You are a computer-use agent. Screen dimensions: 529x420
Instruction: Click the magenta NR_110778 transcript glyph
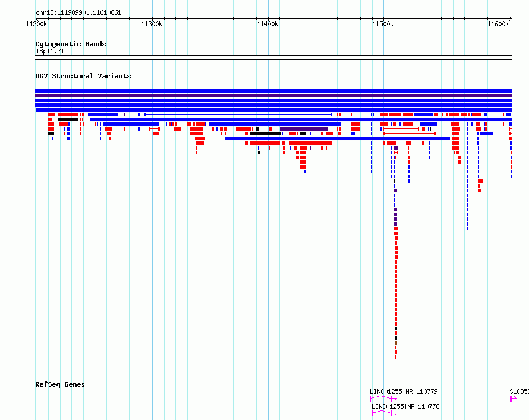pos(385,413)
